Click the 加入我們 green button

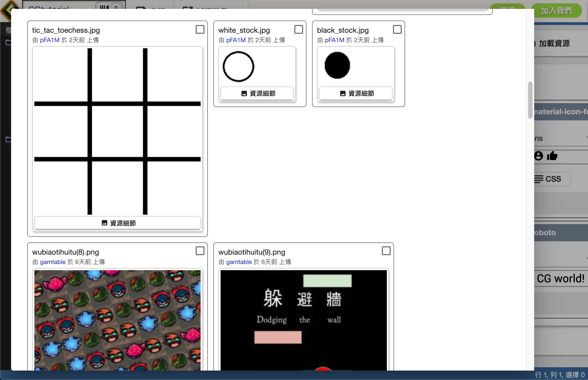[x=556, y=11]
